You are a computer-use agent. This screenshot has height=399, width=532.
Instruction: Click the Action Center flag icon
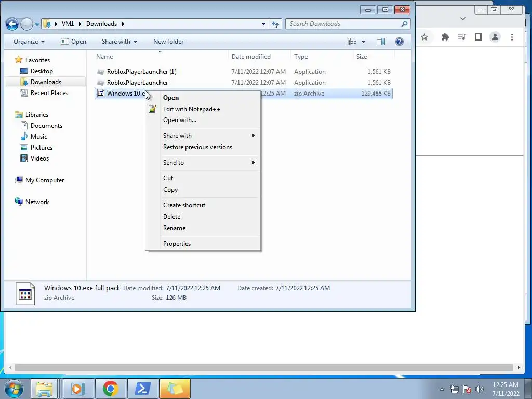[x=467, y=389]
